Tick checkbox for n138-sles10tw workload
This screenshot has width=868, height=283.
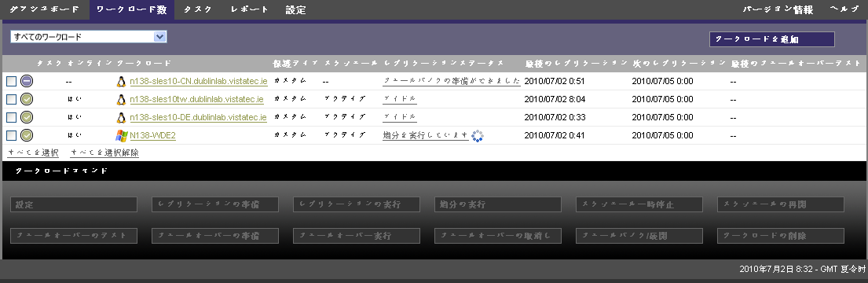click(11, 100)
